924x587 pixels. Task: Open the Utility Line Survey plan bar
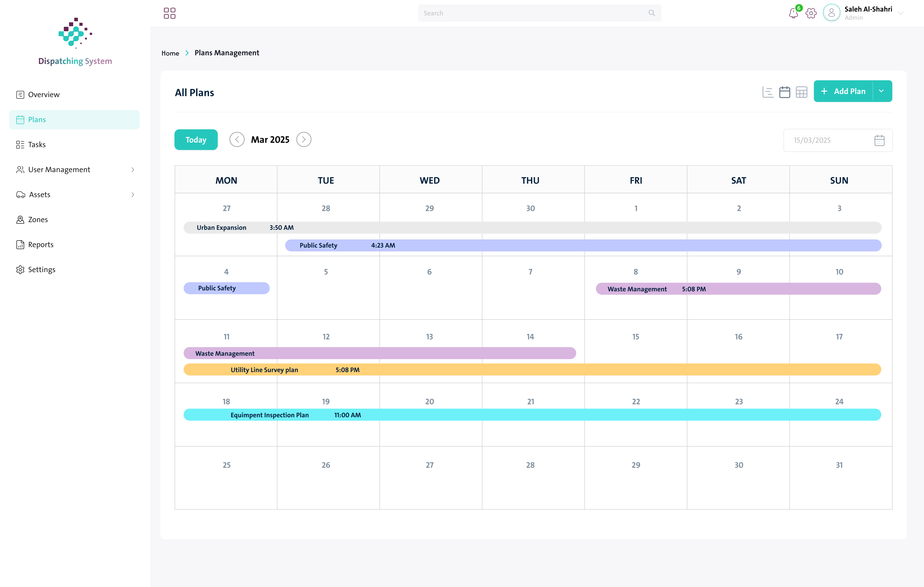(532, 370)
